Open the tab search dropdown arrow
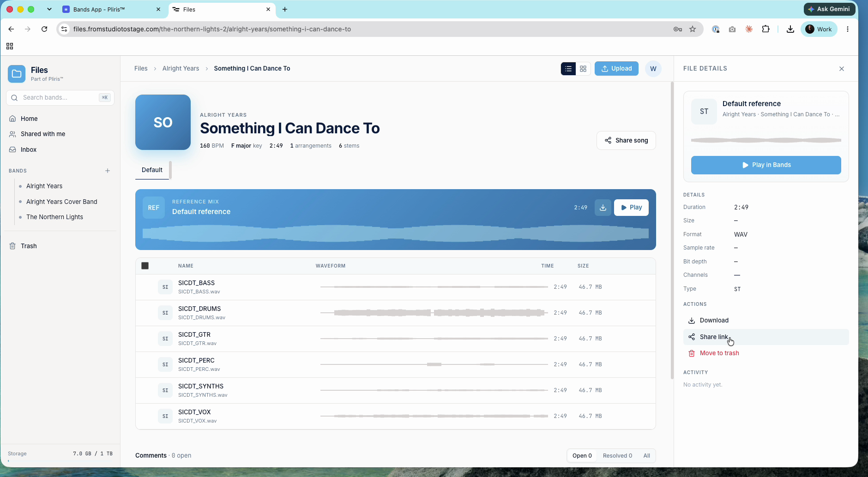The height and width of the screenshot is (477, 868). pos(49,9)
